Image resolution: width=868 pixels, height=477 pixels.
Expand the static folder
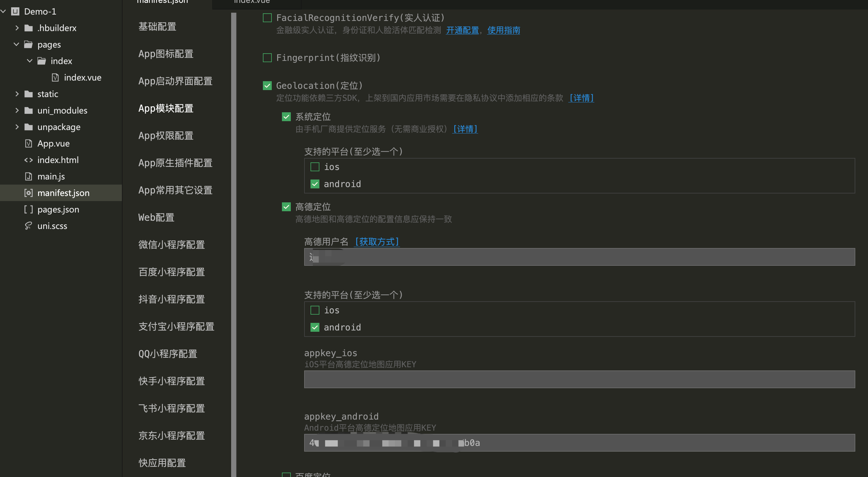17,94
